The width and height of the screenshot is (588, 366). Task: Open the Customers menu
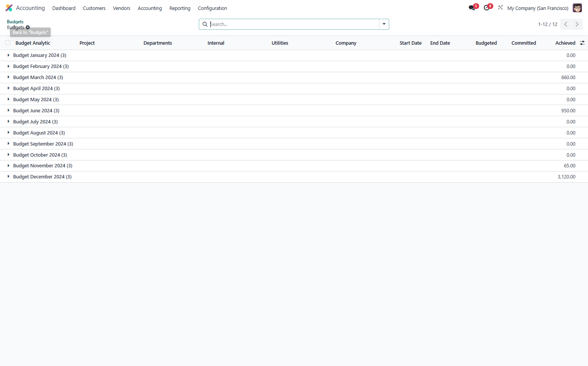click(x=94, y=8)
